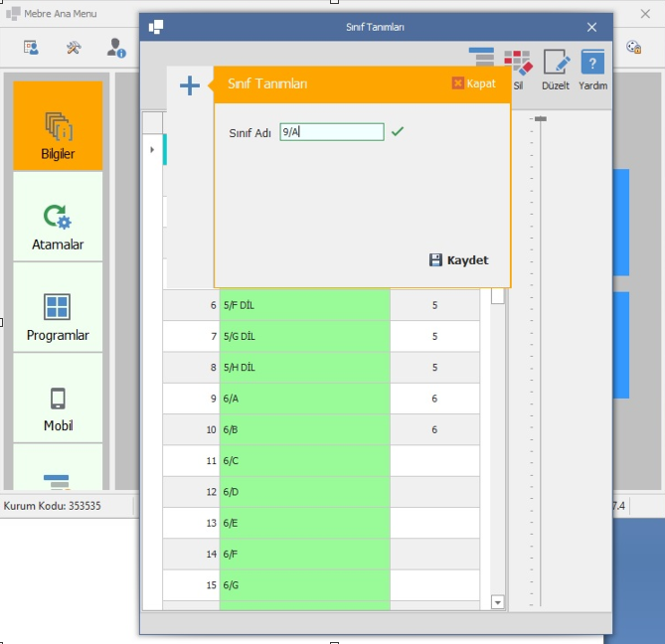This screenshot has height=644, width=665.
Task: Close the Sınıf Tanımları window
Action: point(591,27)
